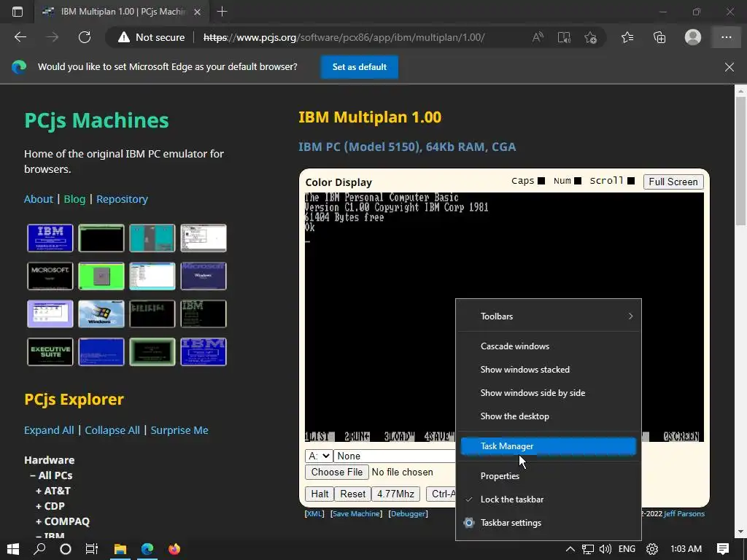Turn on Read aloud from address bar
The image size is (747, 560).
[538, 37]
